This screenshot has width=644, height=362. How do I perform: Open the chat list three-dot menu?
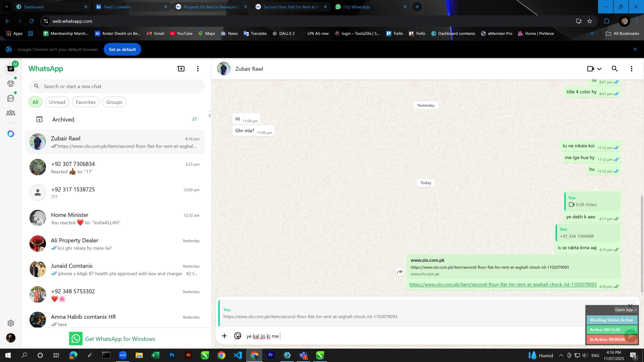(198, 69)
